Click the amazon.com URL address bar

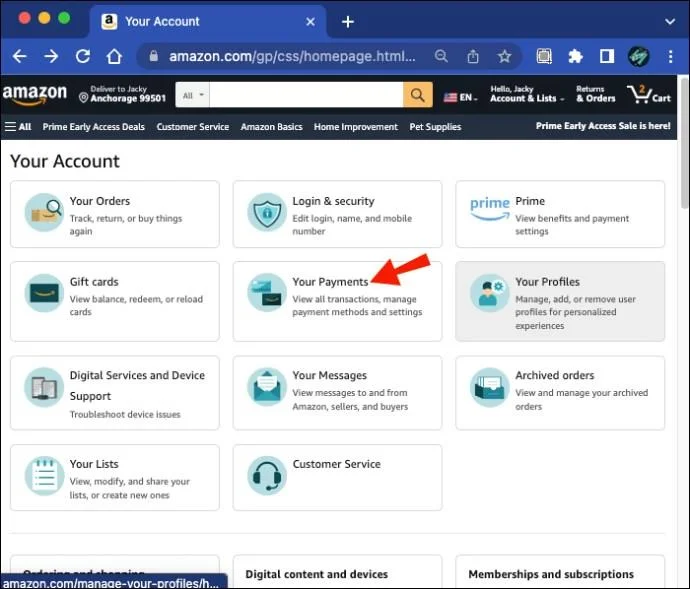[292, 56]
